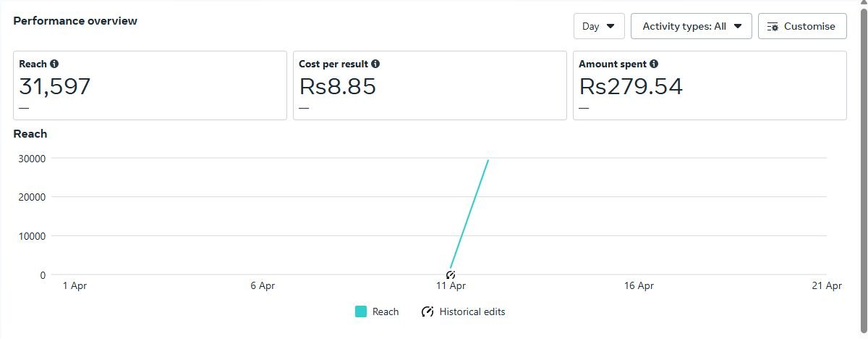Viewport: 868px width, 339px height.
Task: Toggle the Reach series legend label
Action: tap(386, 311)
